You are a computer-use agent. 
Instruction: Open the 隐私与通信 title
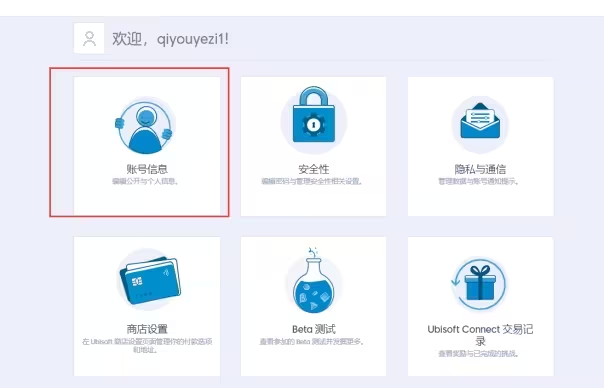pos(480,169)
